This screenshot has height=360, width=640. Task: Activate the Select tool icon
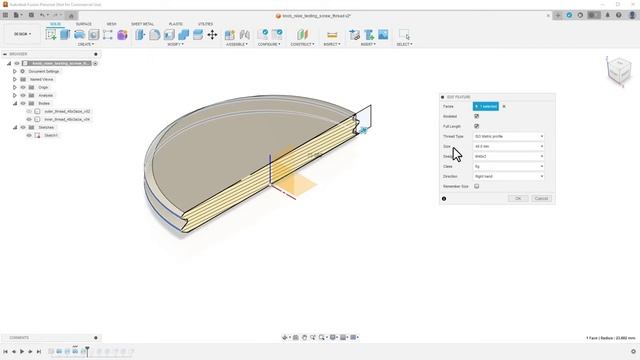404,35
